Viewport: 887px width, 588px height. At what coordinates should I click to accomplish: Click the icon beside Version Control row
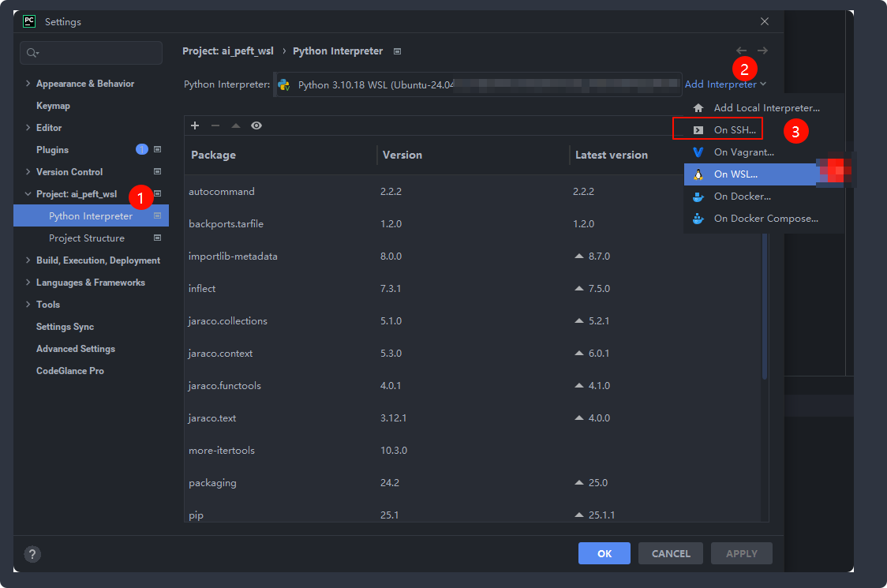[x=157, y=171]
